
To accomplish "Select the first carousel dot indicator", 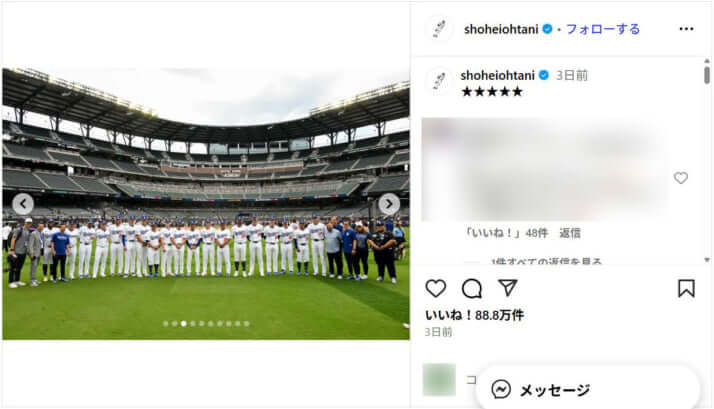I will [x=165, y=323].
